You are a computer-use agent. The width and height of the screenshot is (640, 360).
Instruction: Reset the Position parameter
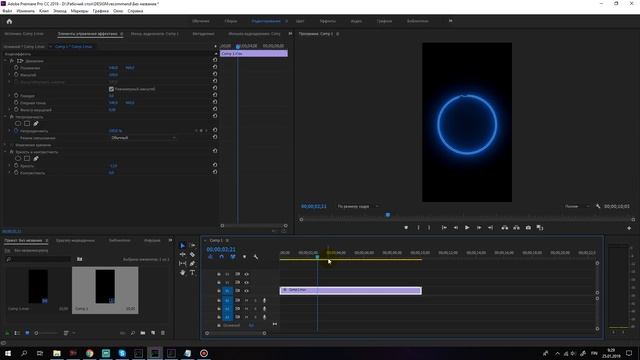pyautogui.click(x=215, y=67)
